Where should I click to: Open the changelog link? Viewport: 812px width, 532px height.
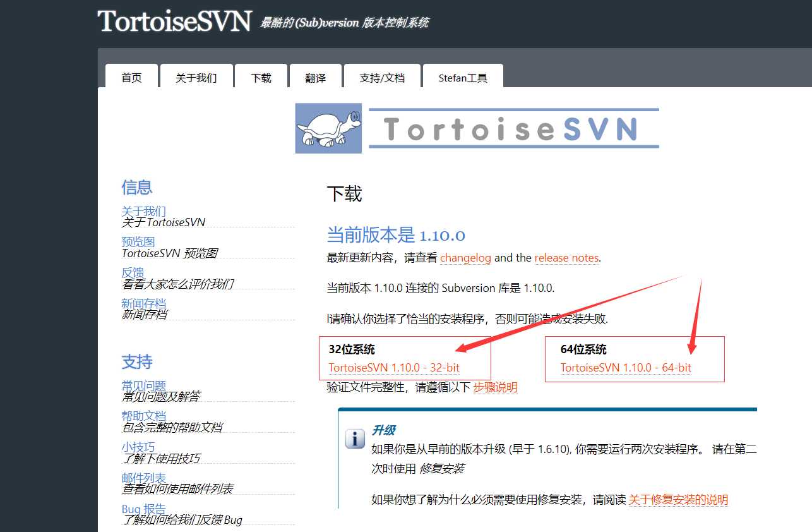point(465,258)
